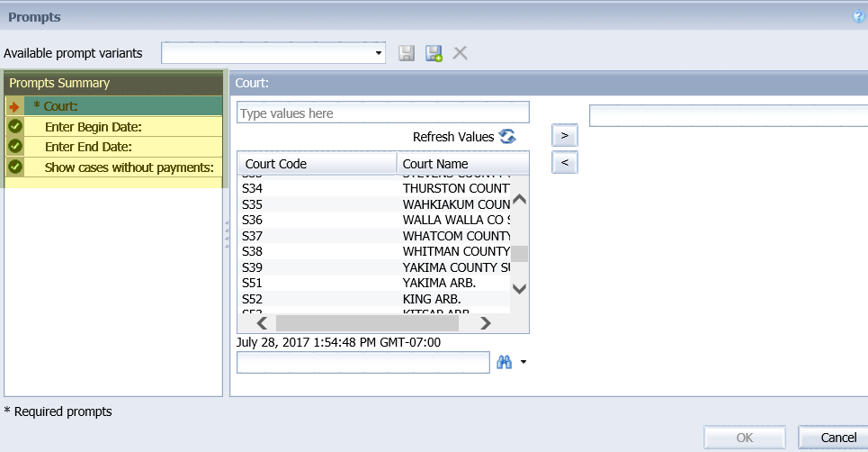Click the panel splitter handle

(x=227, y=235)
